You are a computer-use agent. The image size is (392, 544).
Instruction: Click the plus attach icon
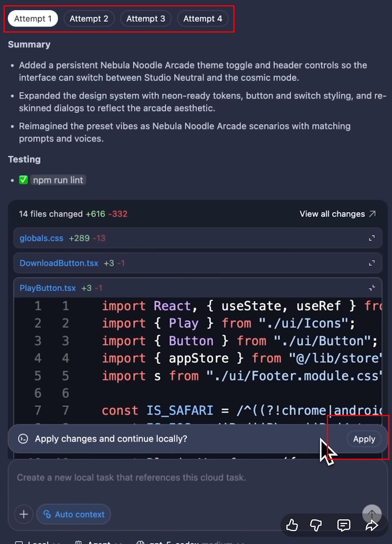24,514
